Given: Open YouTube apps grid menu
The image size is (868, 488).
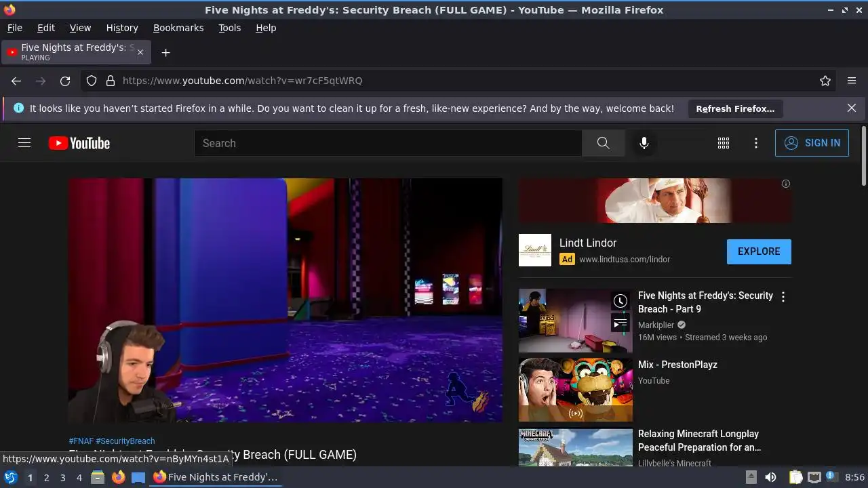Looking at the screenshot, I should click(724, 143).
